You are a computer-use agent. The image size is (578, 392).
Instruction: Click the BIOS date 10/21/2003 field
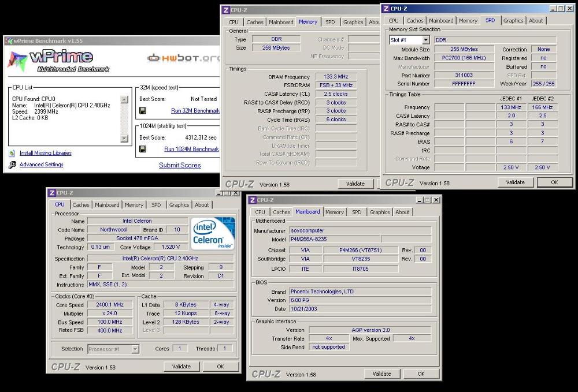point(360,309)
